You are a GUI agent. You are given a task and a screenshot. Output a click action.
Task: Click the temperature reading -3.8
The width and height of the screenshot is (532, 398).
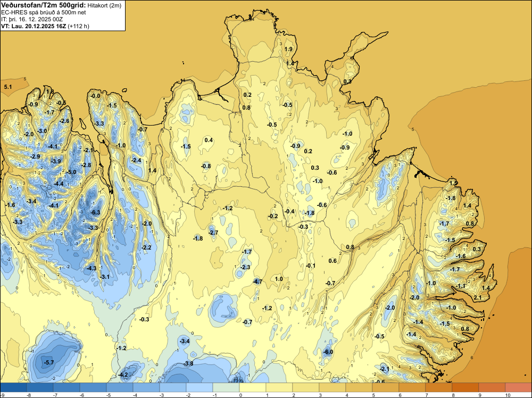pyautogui.click(x=188, y=363)
